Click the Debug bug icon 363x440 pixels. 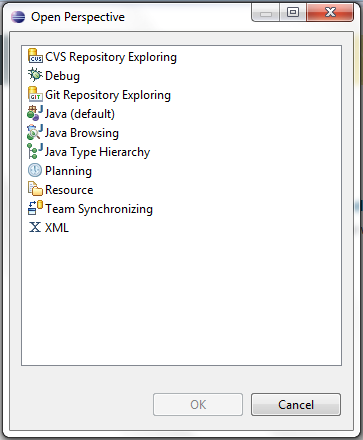point(35,75)
